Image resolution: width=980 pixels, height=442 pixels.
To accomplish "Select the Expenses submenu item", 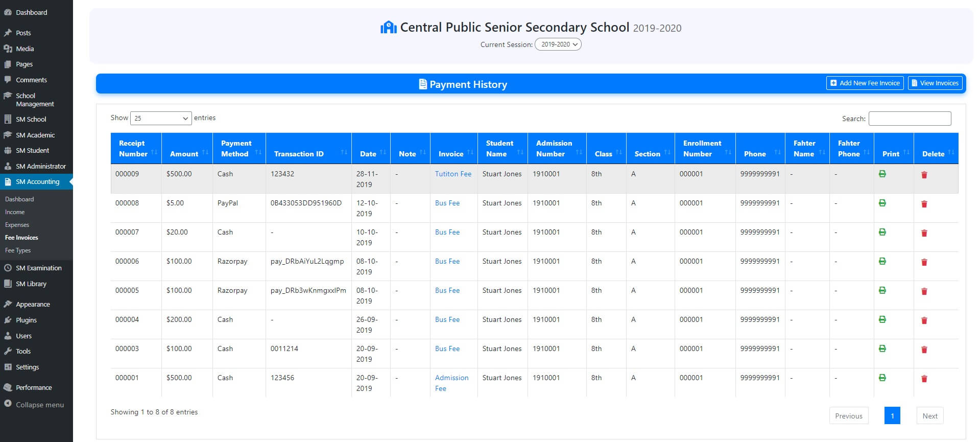I will coord(17,225).
